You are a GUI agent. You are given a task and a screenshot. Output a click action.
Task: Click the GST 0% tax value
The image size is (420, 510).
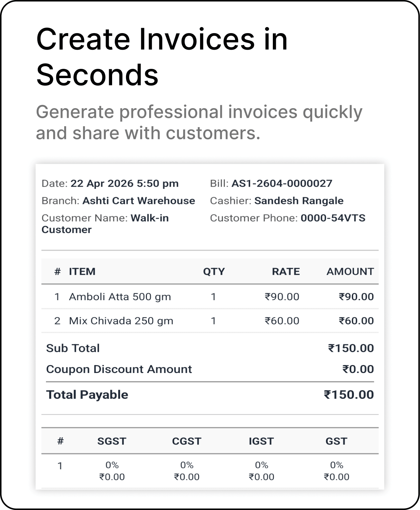click(x=337, y=465)
